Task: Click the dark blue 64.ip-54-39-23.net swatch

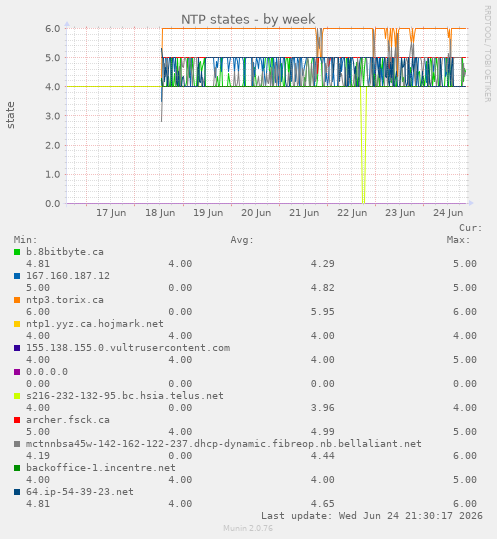Action: coord(17,492)
